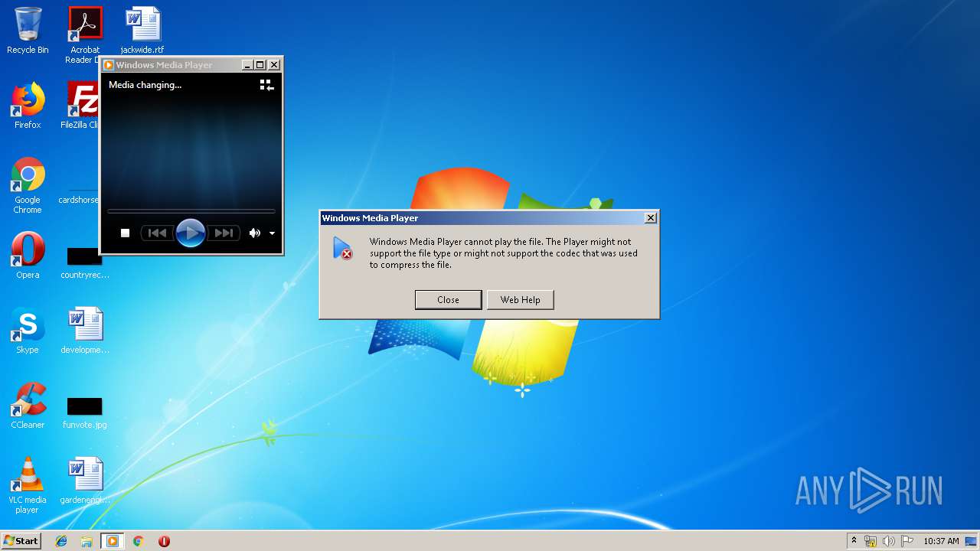
Task: Skip to previous track in Media Player
Action: pyautogui.click(x=157, y=233)
